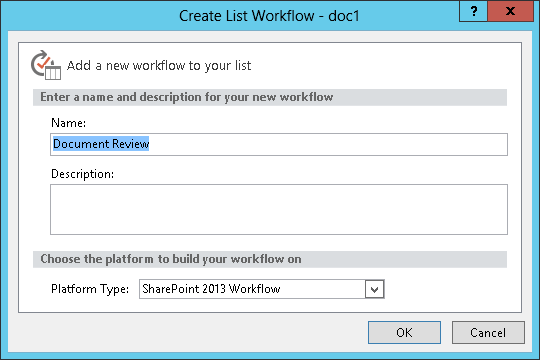Expand the Platform Type dropdown arrow
Viewport: 540px width, 362px height.
coord(374,289)
